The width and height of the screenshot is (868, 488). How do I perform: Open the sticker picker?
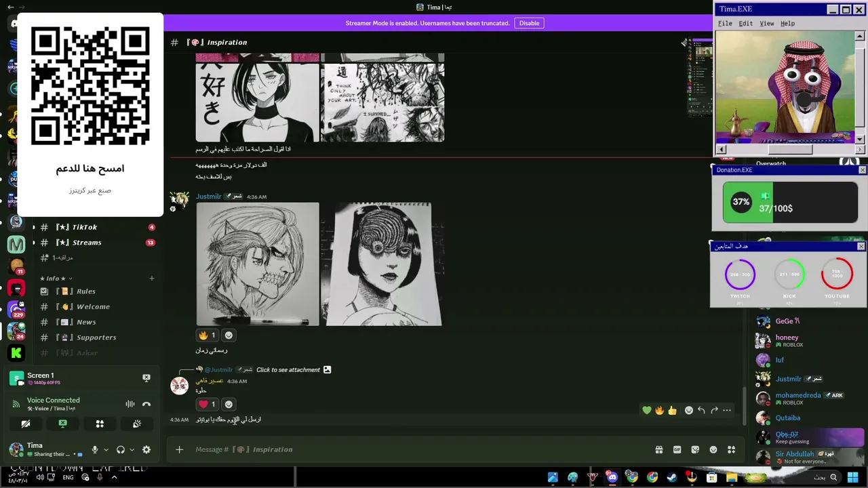click(x=695, y=449)
